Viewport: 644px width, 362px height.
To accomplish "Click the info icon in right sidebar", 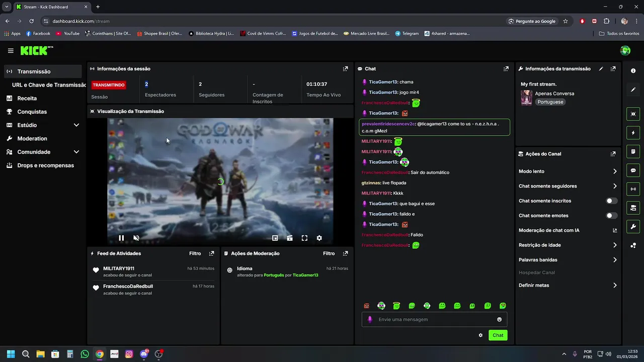I will tap(633, 71).
